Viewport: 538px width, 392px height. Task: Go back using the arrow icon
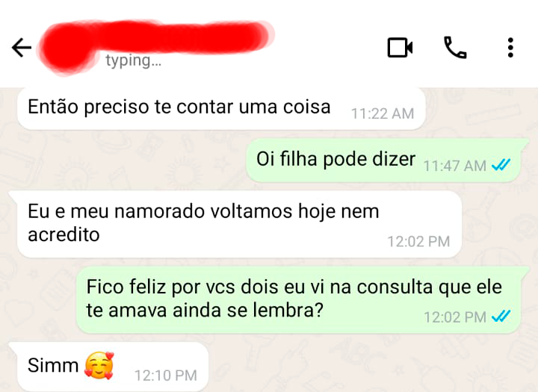(x=22, y=47)
